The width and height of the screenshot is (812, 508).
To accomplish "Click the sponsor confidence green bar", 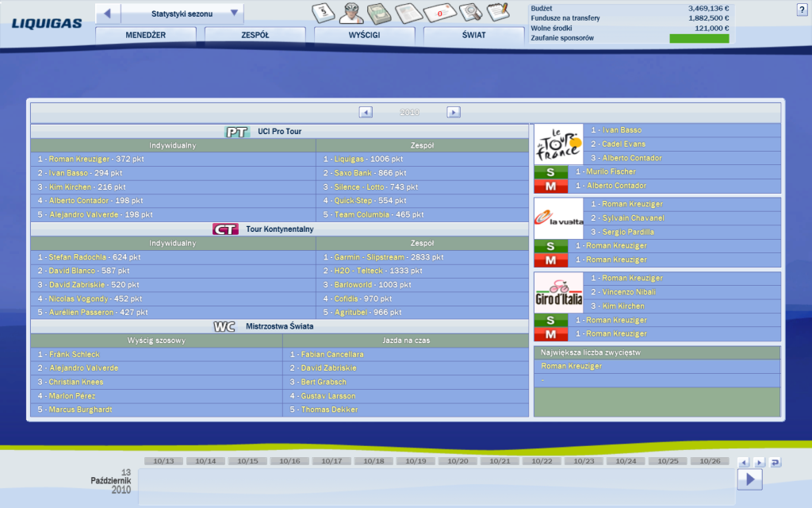I will (699, 38).
